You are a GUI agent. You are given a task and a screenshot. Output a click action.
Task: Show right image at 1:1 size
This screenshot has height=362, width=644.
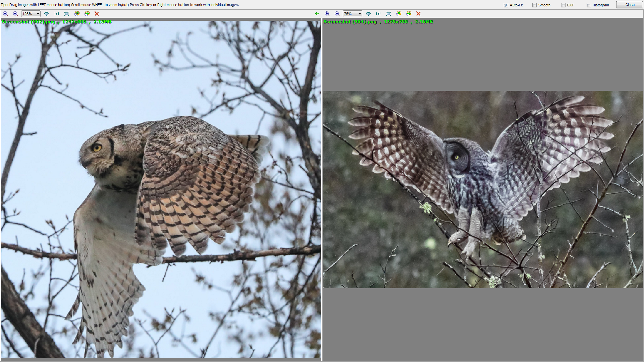378,14
